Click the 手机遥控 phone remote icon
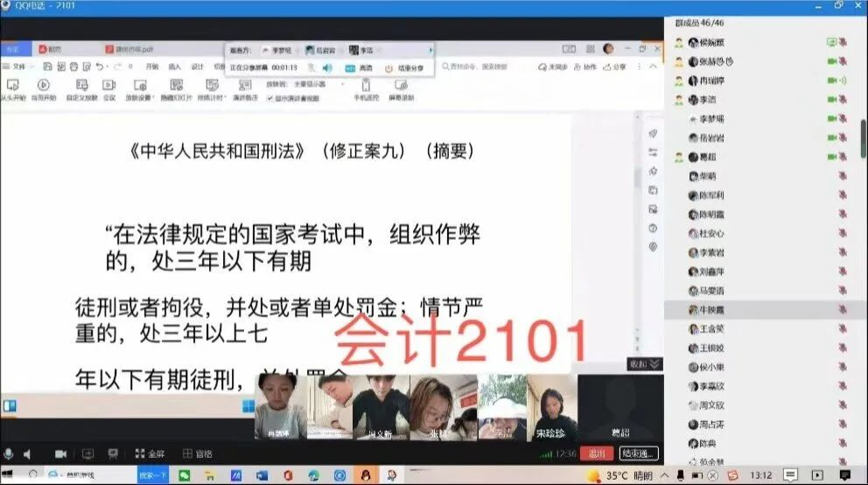Image resolution: width=868 pixels, height=485 pixels. (365, 85)
